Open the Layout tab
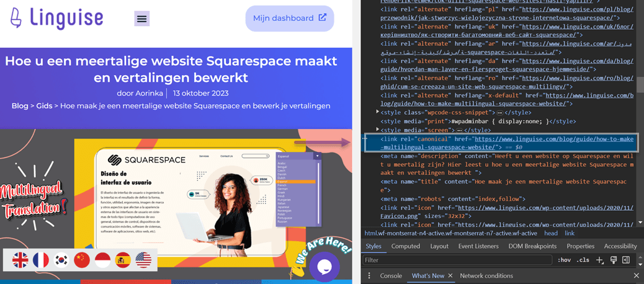644x284 pixels. [x=439, y=246]
